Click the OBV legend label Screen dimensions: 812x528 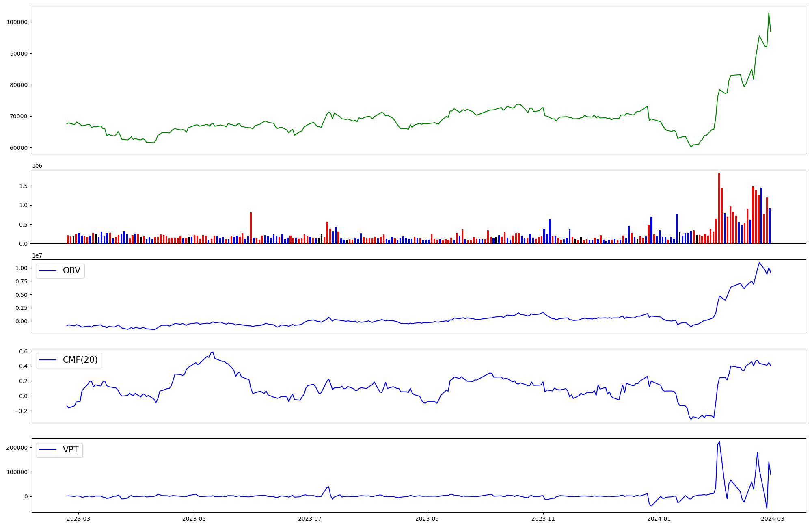pos(71,270)
